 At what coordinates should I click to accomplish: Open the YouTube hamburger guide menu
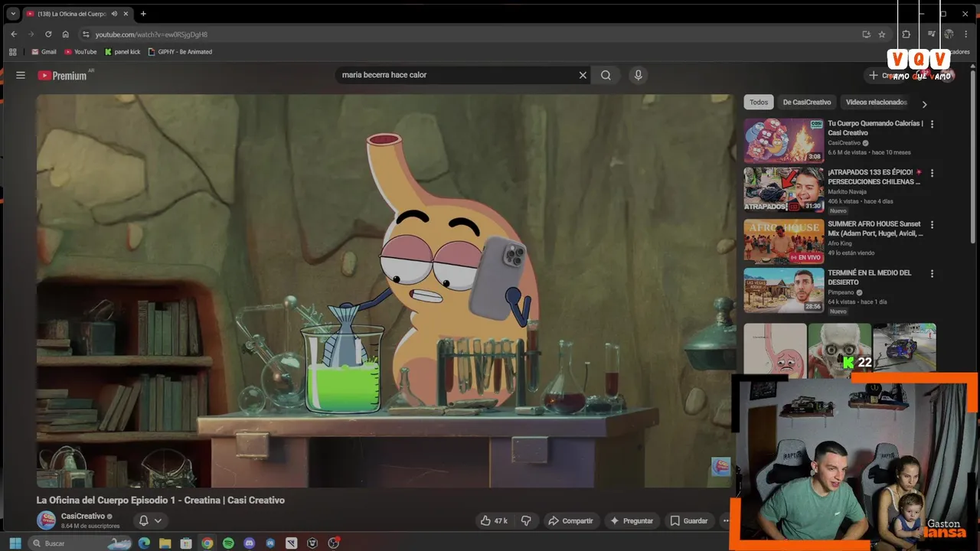click(21, 75)
